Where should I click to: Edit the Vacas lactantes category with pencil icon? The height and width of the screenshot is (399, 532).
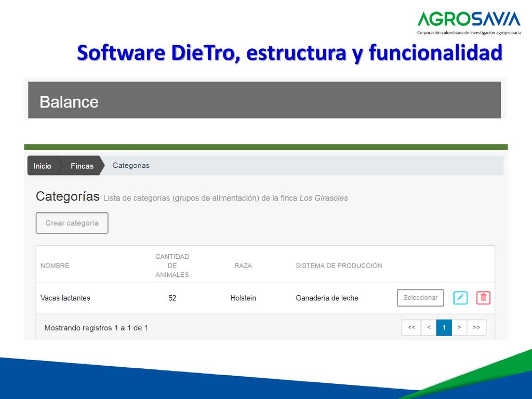460,298
